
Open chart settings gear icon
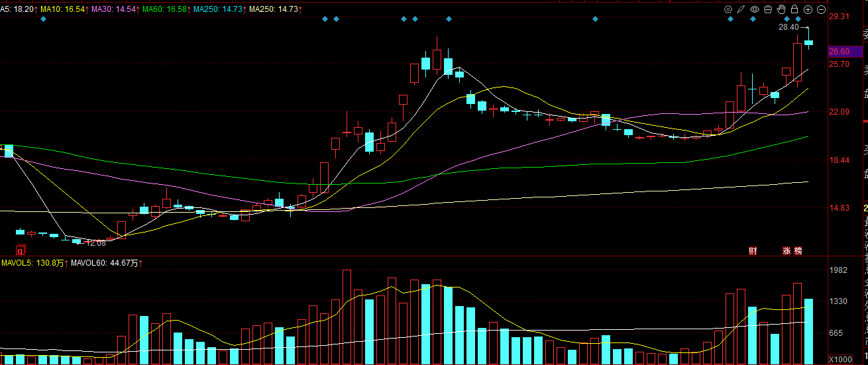[728, 9]
